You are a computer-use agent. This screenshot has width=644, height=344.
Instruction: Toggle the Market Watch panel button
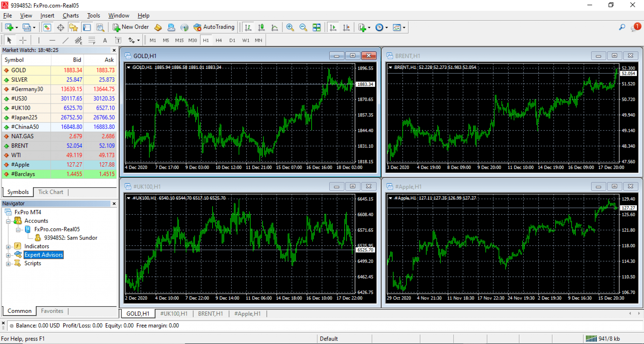[47, 27]
